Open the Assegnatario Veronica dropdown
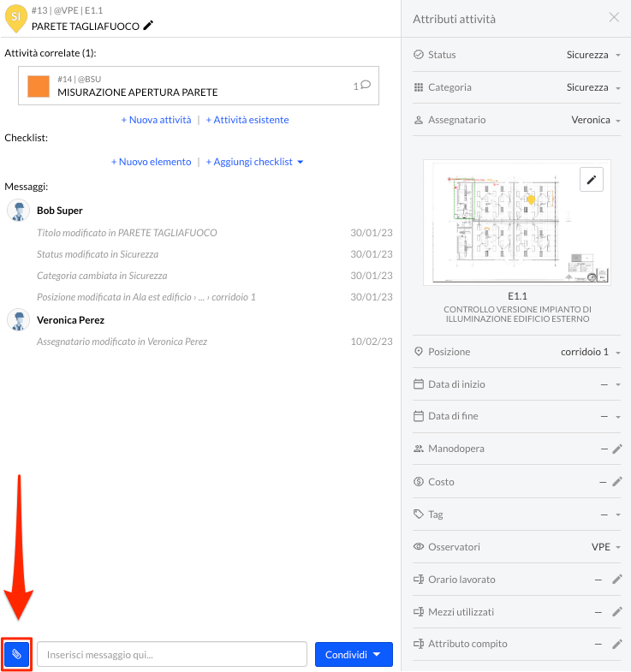The height and width of the screenshot is (672, 631). (x=596, y=120)
